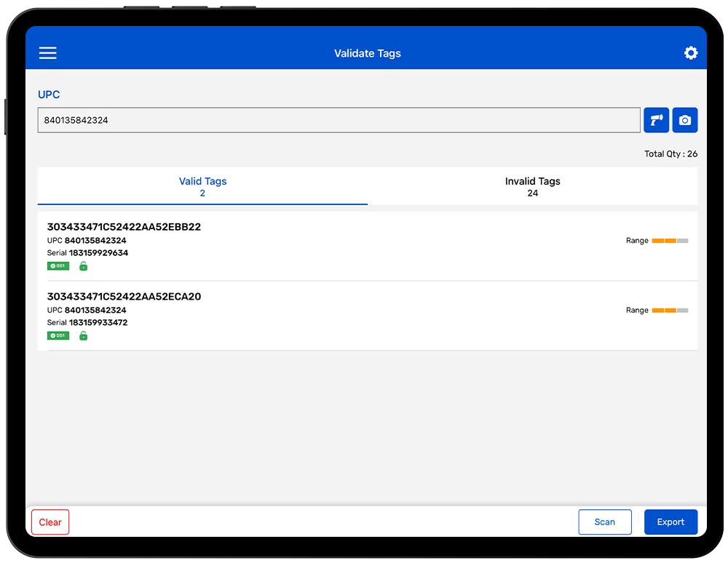Switch to the Valid Tags tab
The width and height of the screenshot is (728, 563).
202,187
